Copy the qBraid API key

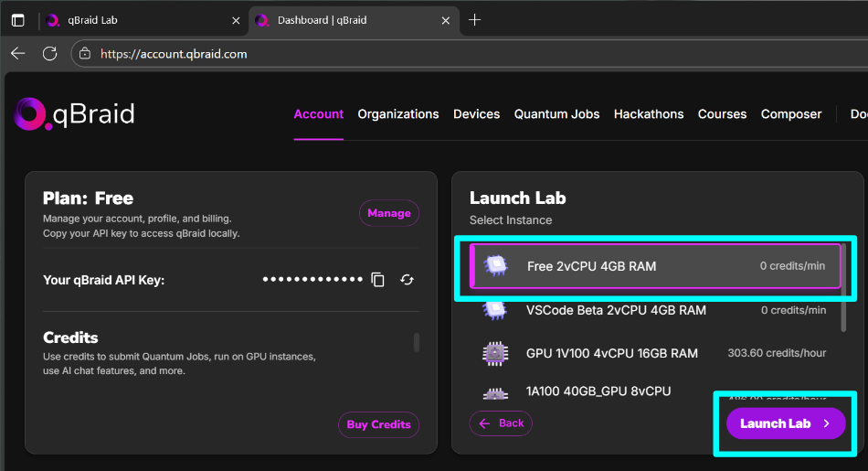(377, 280)
